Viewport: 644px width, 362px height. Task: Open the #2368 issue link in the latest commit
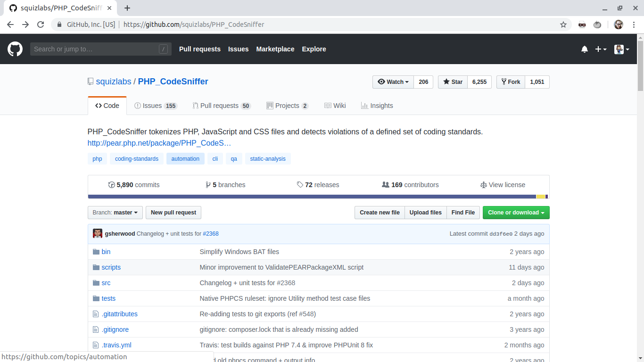click(211, 234)
